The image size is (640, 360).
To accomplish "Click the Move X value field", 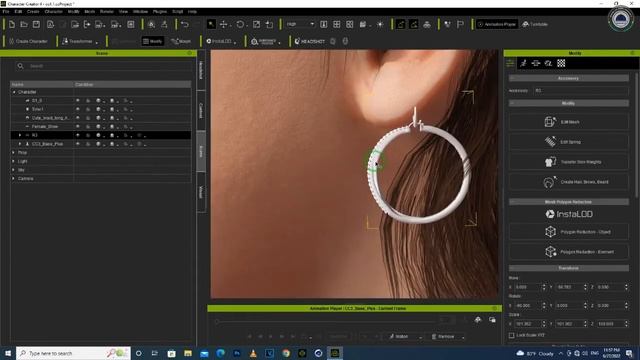I will (x=527, y=287).
